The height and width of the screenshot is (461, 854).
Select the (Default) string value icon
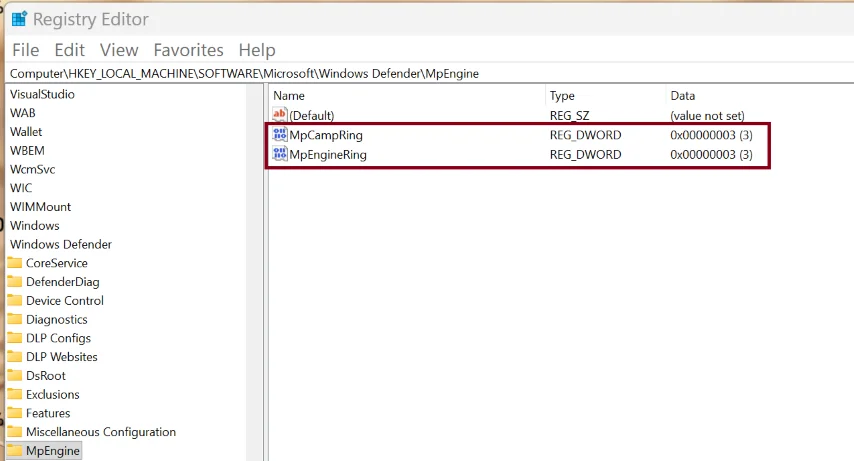coord(279,114)
